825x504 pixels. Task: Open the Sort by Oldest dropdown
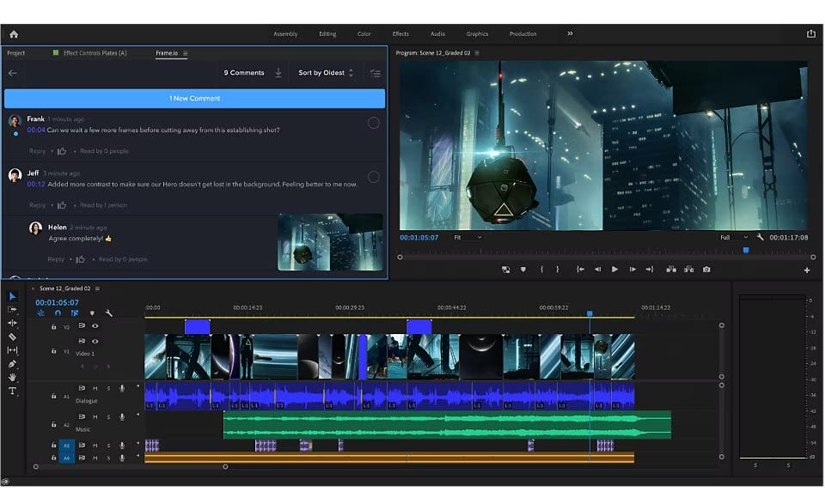[324, 73]
